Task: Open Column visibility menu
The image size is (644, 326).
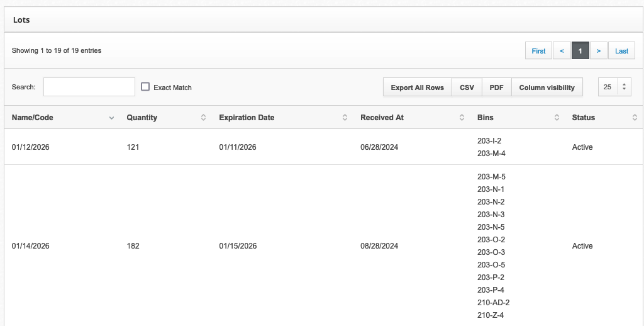Action: pos(547,87)
